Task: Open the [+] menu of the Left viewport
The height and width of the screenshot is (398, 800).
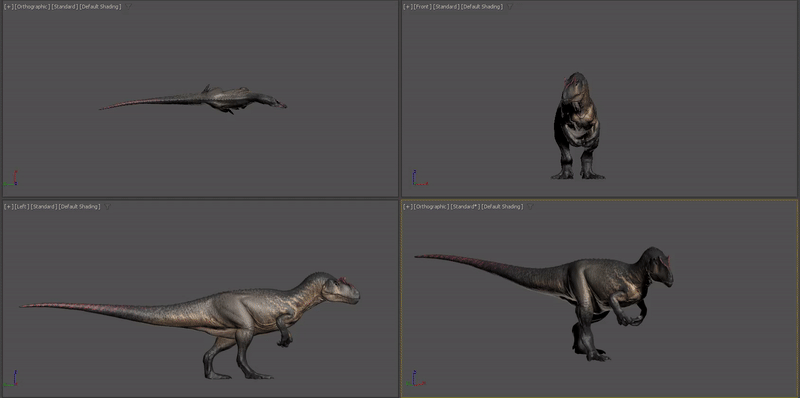Action: click(9, 207)
